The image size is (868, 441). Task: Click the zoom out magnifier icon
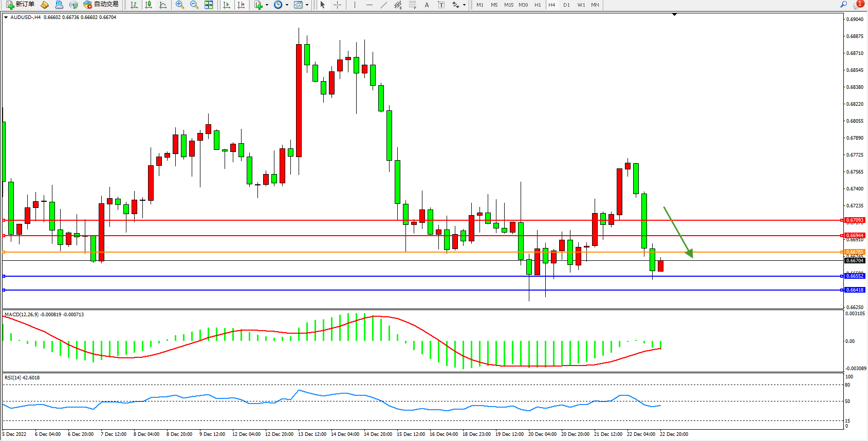194,5
